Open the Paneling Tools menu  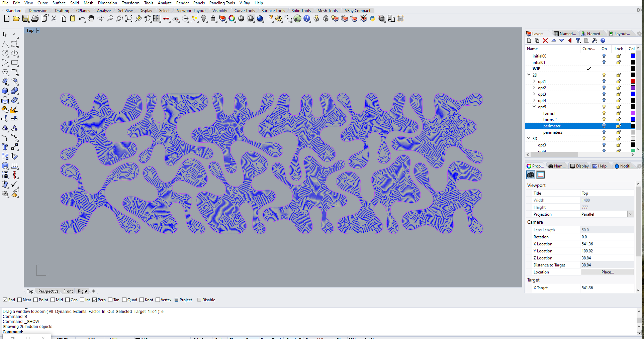point(222,3)
